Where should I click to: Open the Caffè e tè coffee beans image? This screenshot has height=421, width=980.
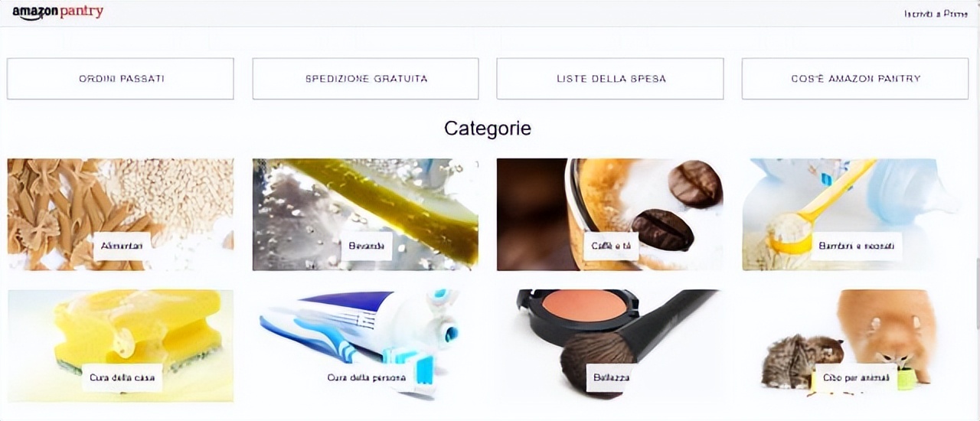(x=609, y=214)
